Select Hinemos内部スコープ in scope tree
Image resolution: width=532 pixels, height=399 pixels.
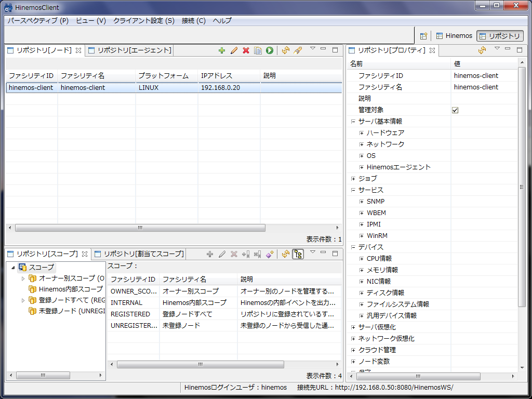[71, 289]
